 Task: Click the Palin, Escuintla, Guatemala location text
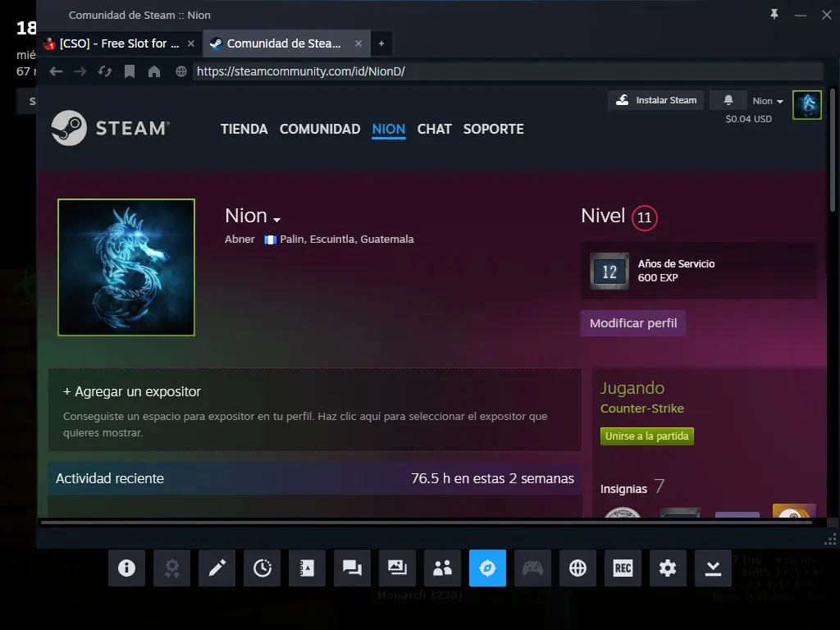[x=347, y=240]
